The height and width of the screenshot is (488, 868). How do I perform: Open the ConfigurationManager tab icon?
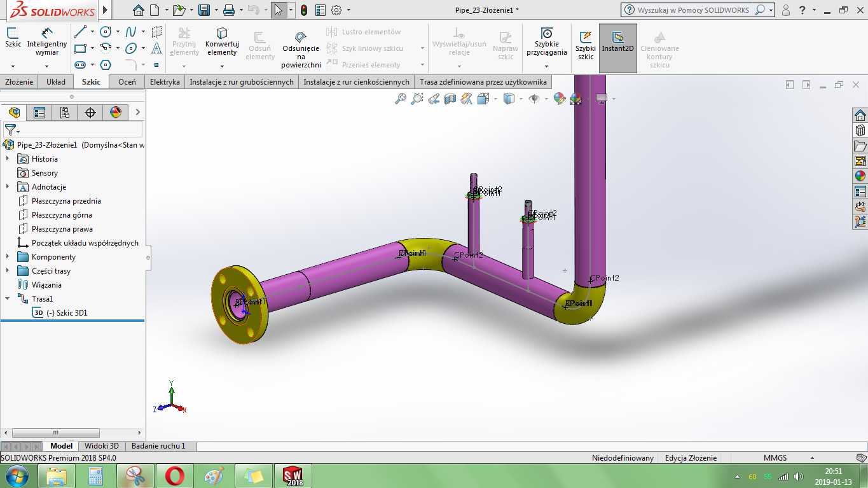click(65, 113)
